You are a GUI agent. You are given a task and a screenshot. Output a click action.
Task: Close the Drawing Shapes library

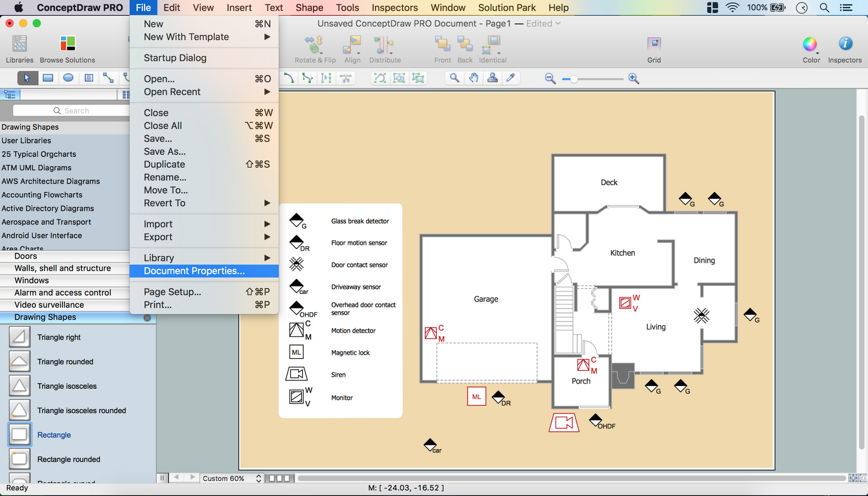click(x=147, y=318)
